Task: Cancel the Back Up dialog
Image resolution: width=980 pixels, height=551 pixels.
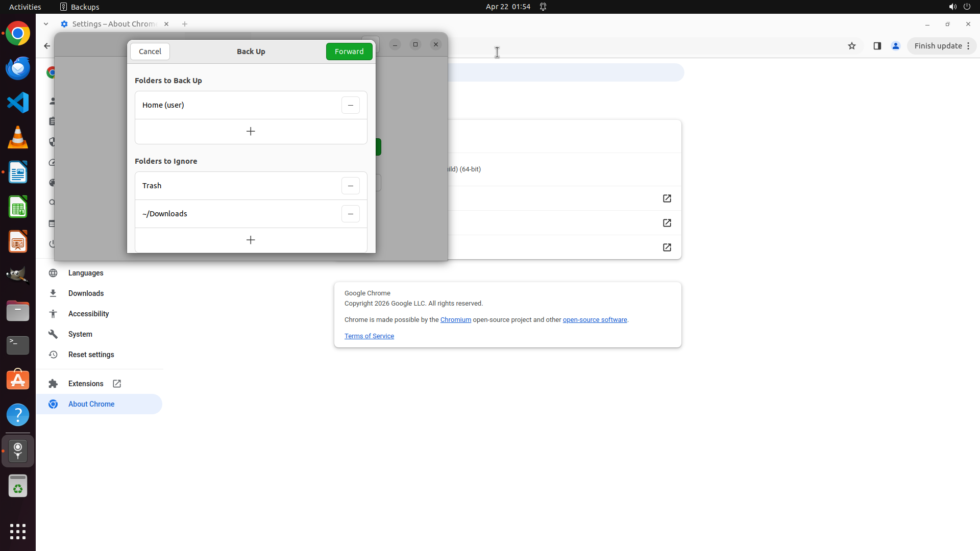Action: (150, 52)
